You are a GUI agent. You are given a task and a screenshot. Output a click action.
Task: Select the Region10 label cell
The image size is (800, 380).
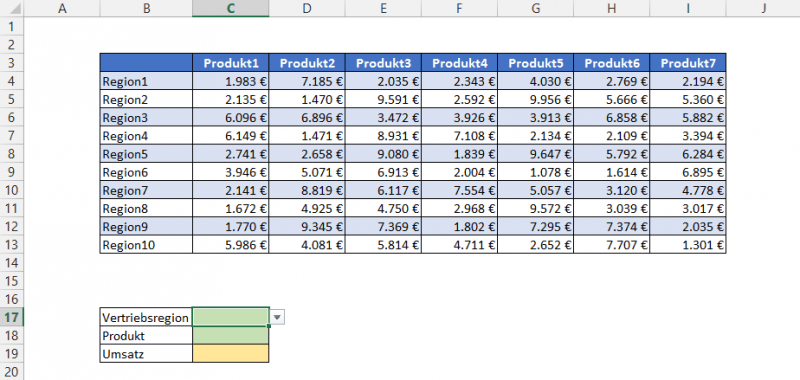tap(146, 245)
